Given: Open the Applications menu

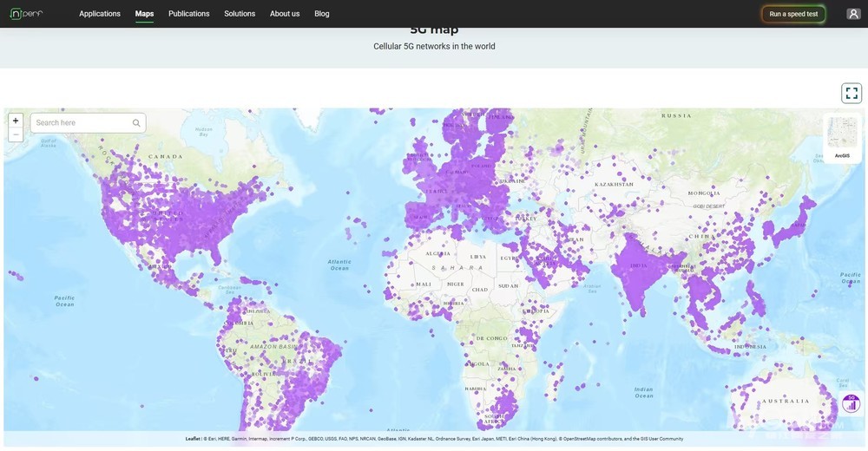Looking at the screenshot, I should click(100, 14).
